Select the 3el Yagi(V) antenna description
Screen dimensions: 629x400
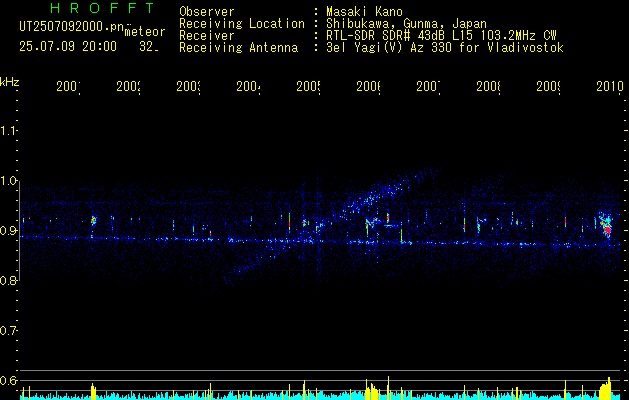click(445, 48)
